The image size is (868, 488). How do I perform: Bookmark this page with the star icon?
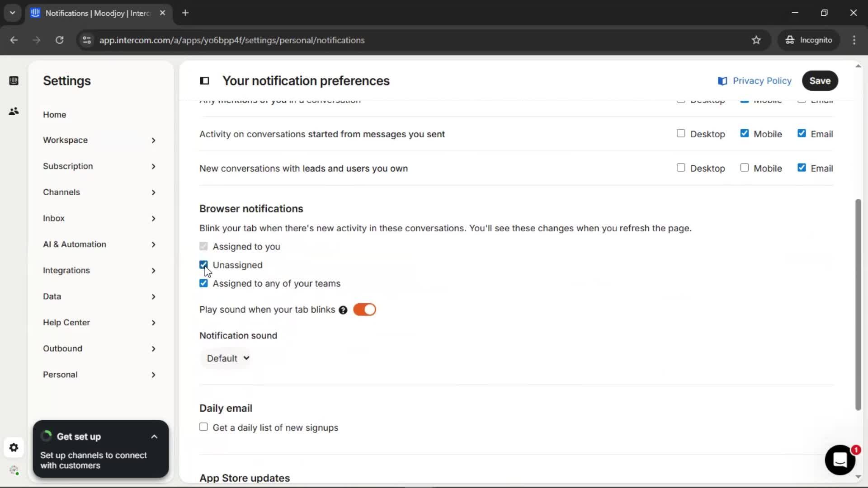(756, 40)
